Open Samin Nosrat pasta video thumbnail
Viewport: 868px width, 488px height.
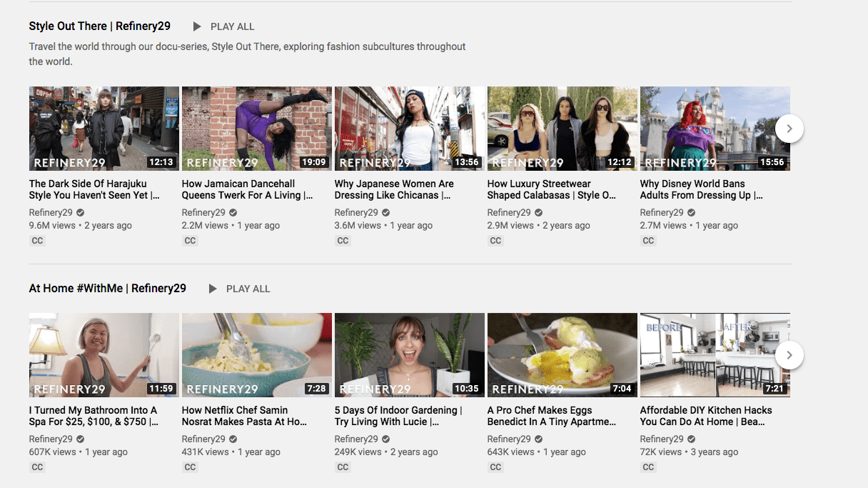pos(257,355)
